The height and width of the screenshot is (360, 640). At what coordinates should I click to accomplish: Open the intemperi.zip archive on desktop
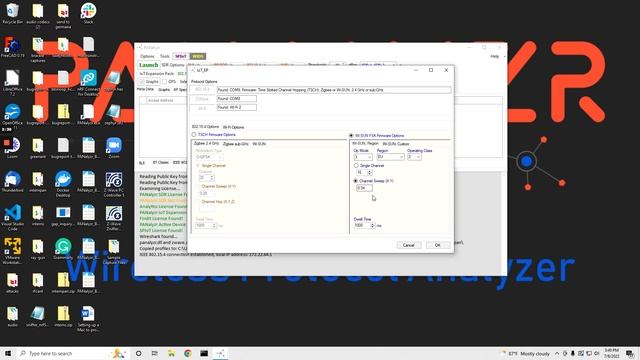[x=63, y=283]
